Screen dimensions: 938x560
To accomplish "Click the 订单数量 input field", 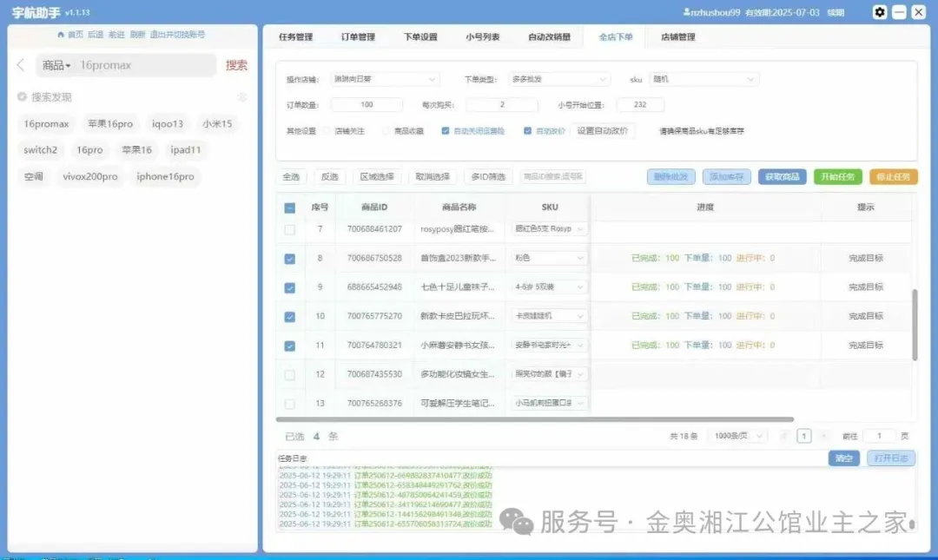I will [367, 105].
